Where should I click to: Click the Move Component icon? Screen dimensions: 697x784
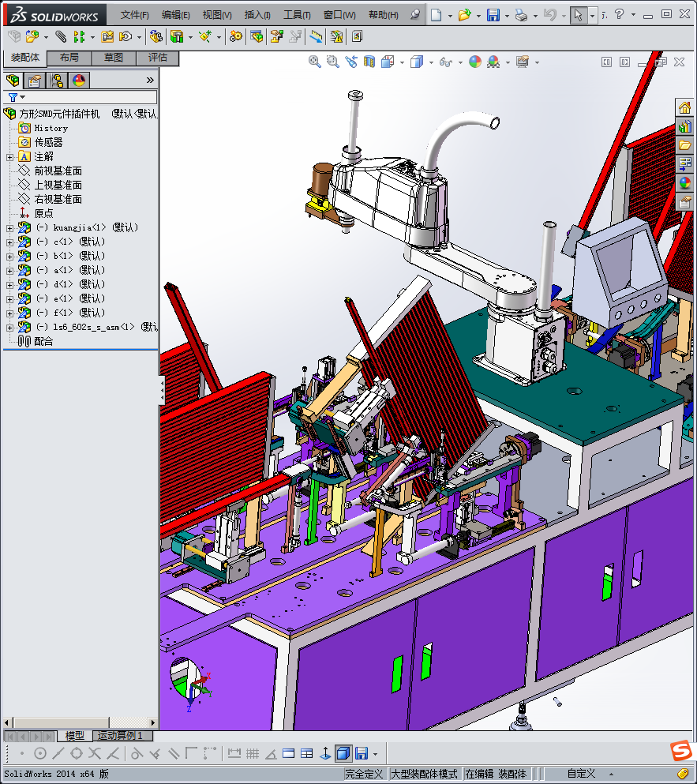pyautogui.click(x=126, y=36)
